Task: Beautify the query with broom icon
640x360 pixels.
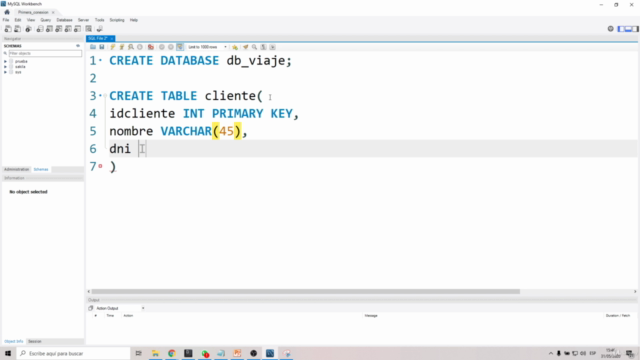Action: point(245,47)
